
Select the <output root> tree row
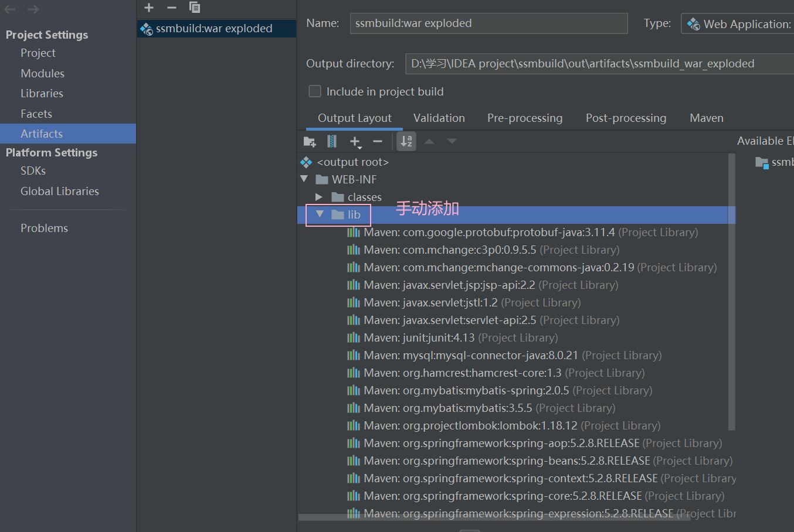tap(517, 162)
